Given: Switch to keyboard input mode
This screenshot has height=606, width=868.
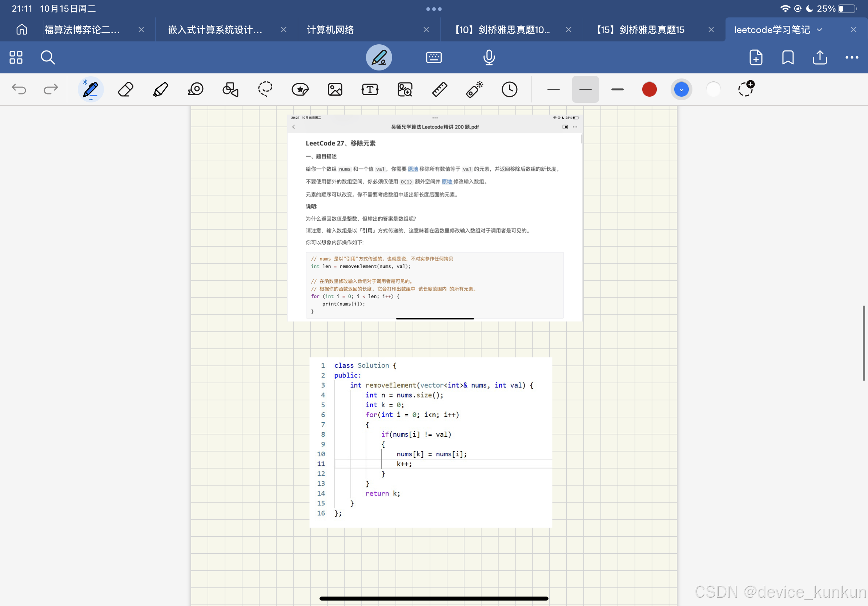Looking at the screenshot, I should 434,57.
